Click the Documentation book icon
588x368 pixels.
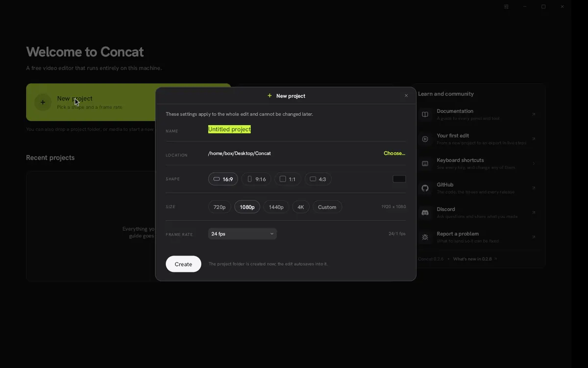click(x=425, y=114)
